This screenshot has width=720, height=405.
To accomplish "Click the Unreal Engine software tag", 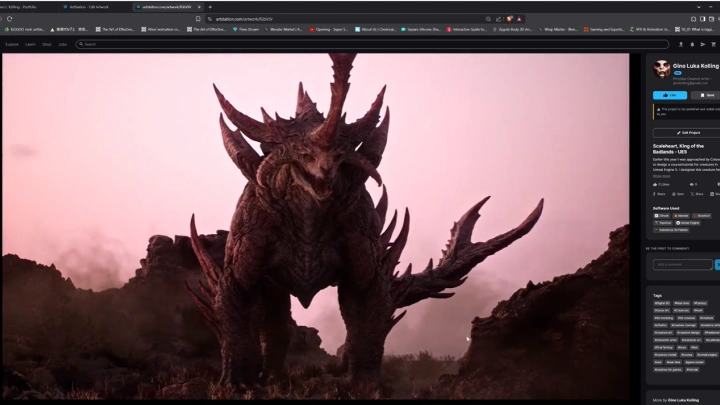I will pos(687,223).
